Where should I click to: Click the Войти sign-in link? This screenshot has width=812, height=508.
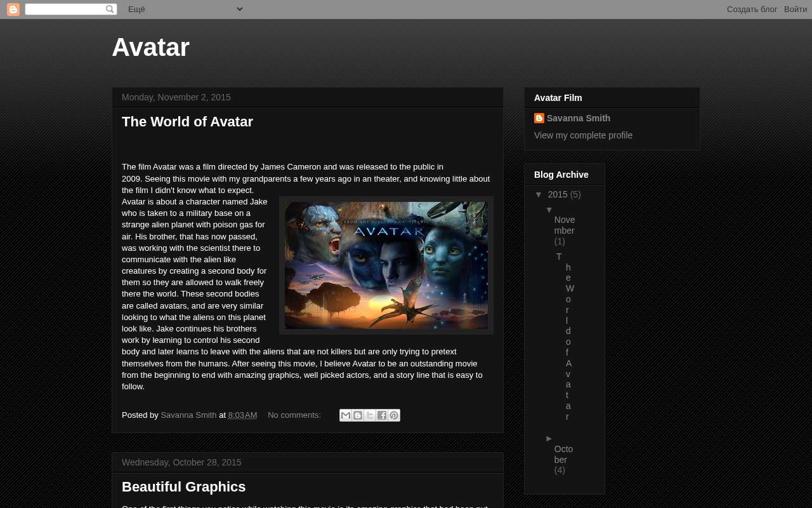point(796,9)
